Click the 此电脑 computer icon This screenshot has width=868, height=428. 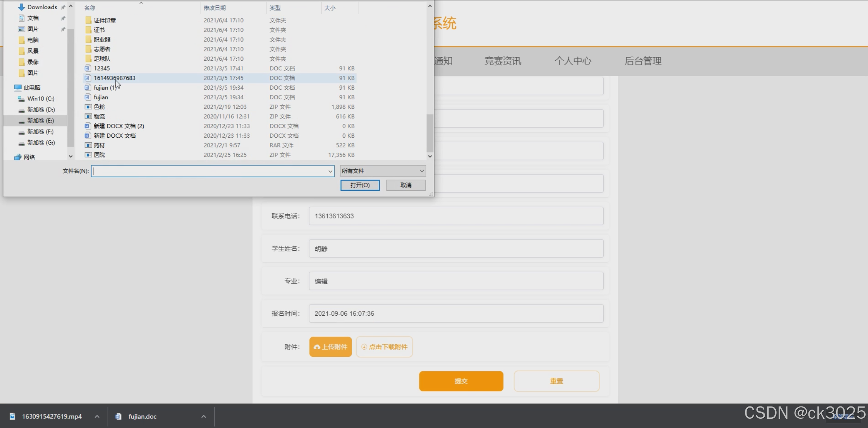point(18,88)
